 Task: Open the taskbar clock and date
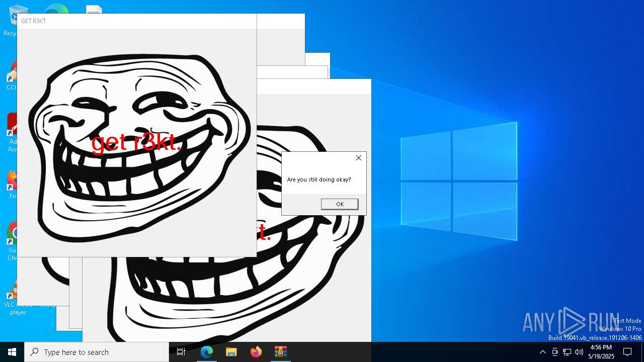point(601,352)
